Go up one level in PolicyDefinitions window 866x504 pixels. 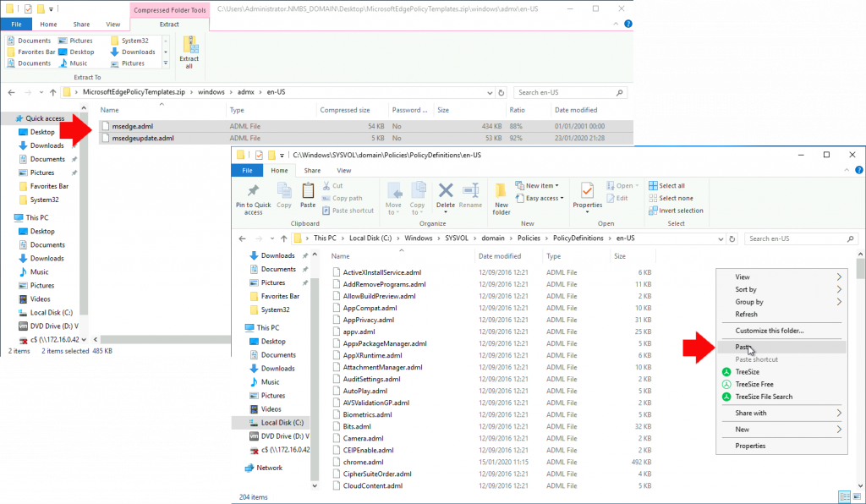pos(283,238)
